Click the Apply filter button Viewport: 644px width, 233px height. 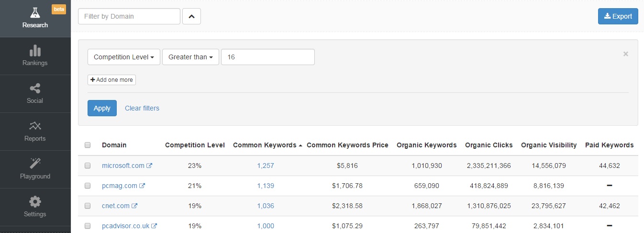102,108
